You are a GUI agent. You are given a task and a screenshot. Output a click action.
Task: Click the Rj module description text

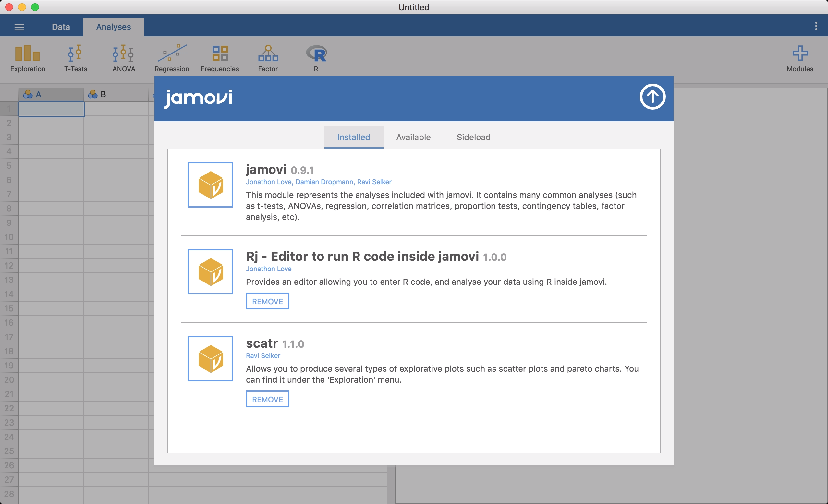426,282
